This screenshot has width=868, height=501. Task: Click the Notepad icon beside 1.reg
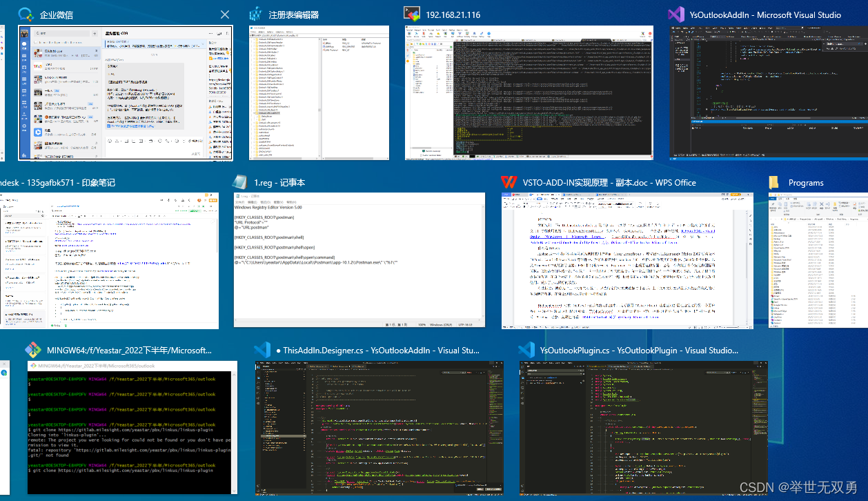coord(240,182)
